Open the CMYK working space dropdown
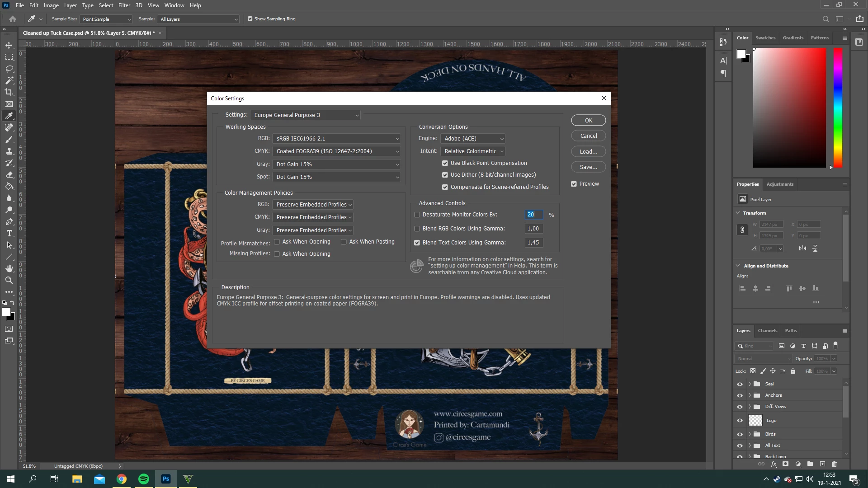This screenshot has height=488, width=868. 337,151
